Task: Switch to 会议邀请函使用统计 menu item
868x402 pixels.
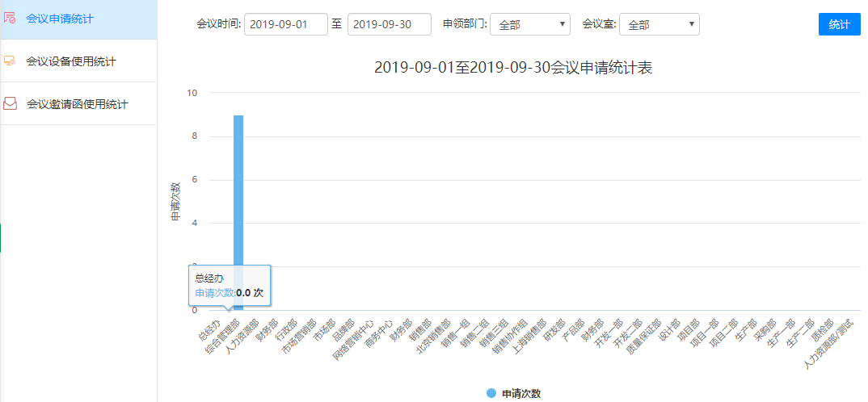Action: pyautogui.click(x=77, y=104)
